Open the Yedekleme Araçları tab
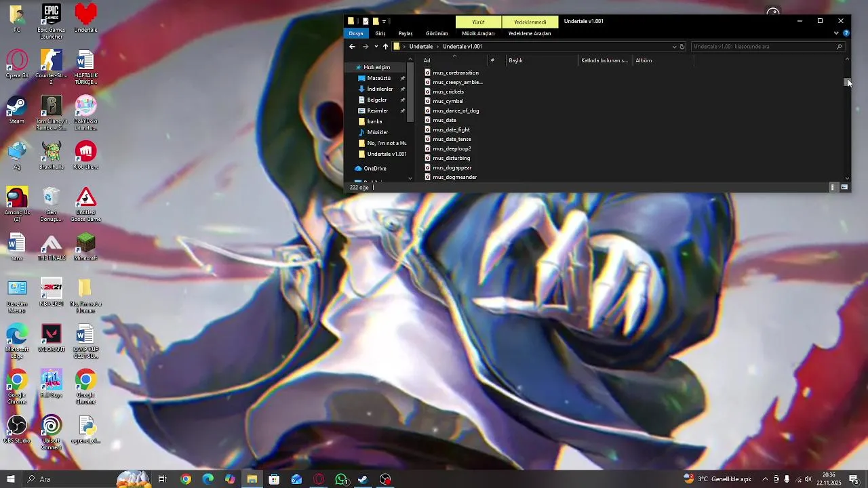The width and height of the screenshot is (868, 488). point(530,33)
